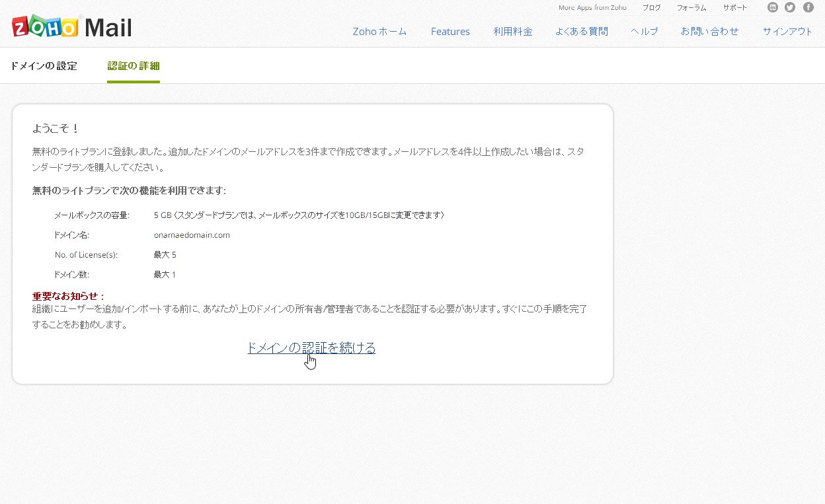This screenshot has width=825, height=504.
Task: Click the メールボックスの容量 label
Action: [92, 215]
